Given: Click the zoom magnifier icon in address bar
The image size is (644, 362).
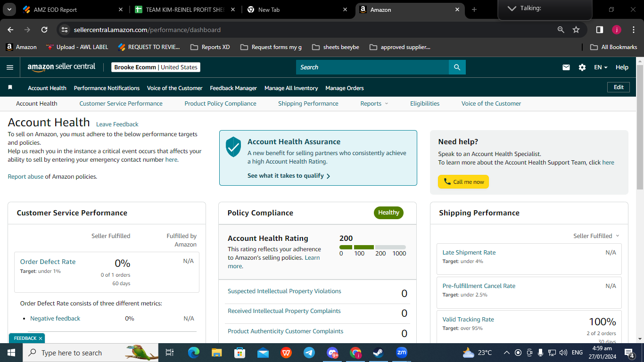Looking at the screenshot, I should (561, 30).
